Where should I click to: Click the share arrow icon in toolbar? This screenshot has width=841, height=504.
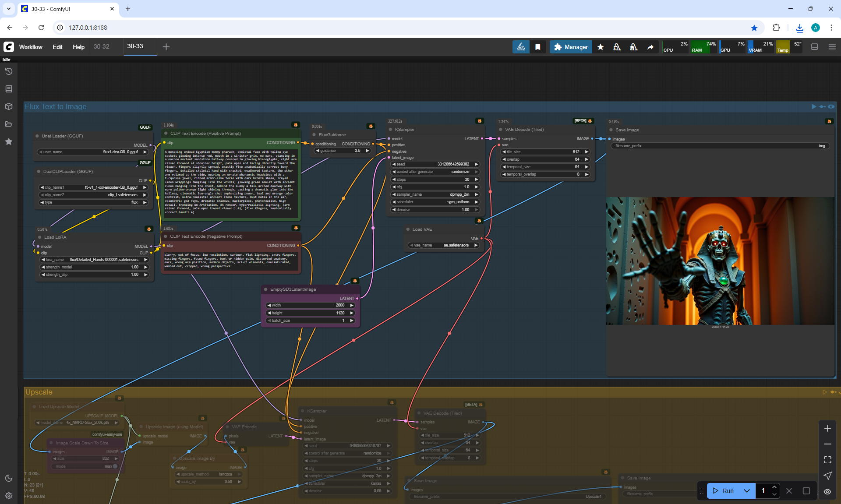650,47
